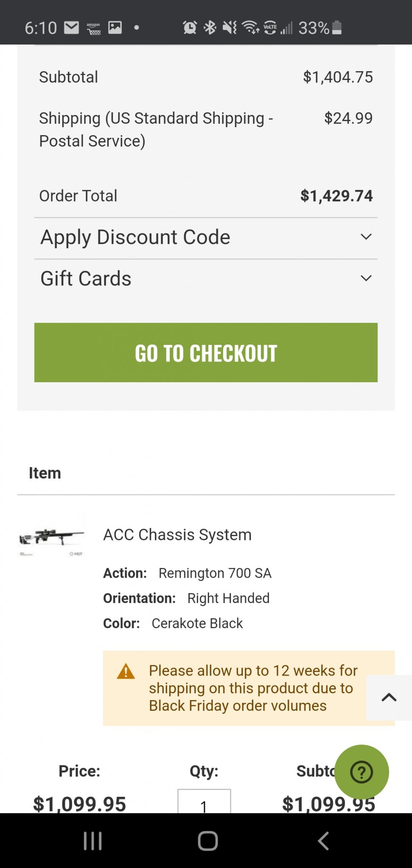Tap the battery status icon
This screenshot has height=868, width=412.
[337, 28]
